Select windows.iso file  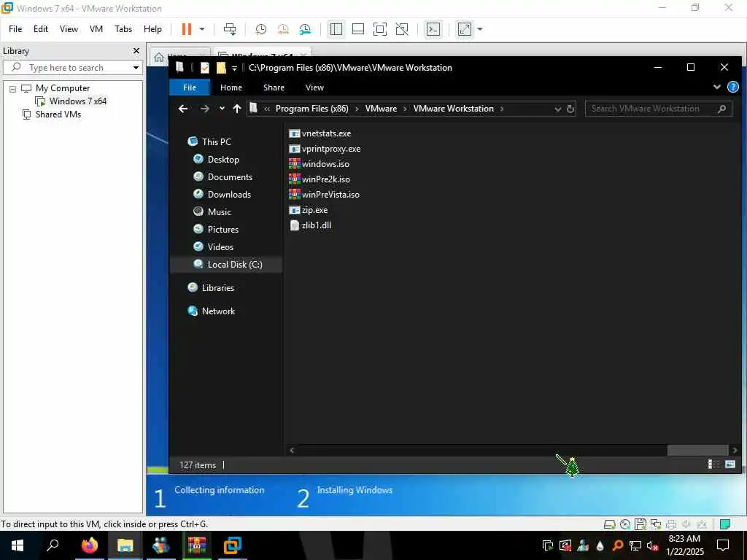coord(320,164)
